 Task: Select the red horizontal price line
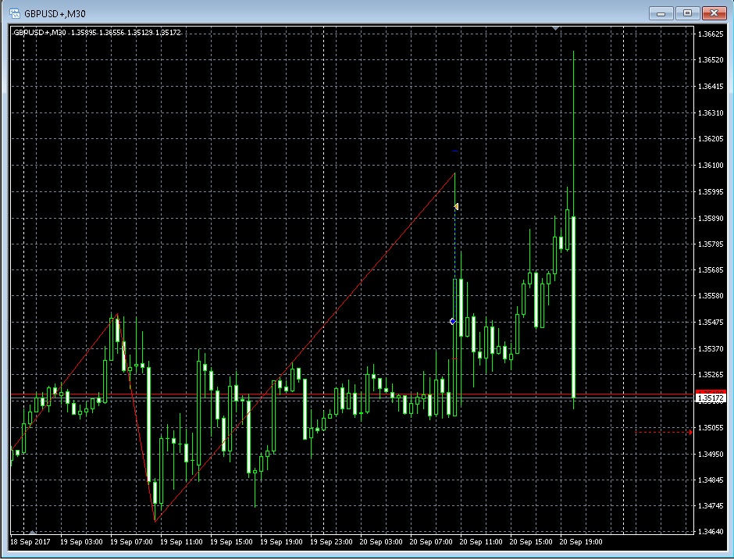[x=351, y=394]
